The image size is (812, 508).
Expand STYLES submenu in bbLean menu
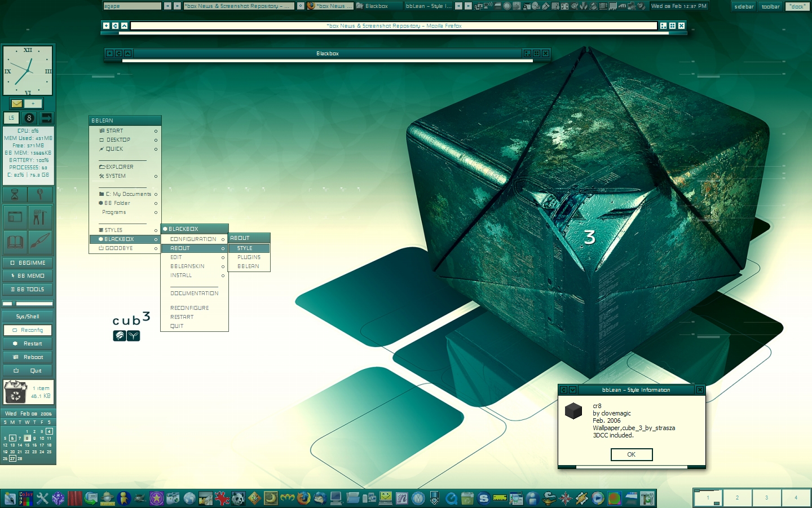click(x=125, y=230)
